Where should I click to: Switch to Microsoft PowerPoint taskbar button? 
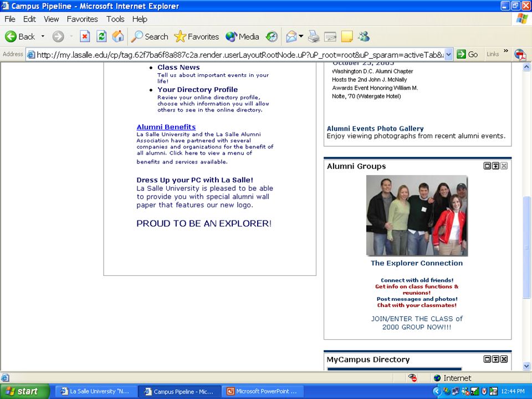click(x=263, y=391)
